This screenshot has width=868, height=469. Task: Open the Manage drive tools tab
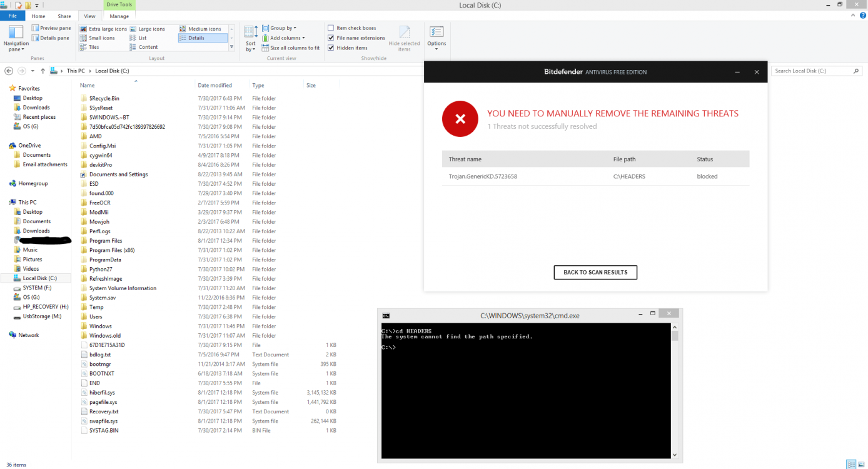point(119,16)
